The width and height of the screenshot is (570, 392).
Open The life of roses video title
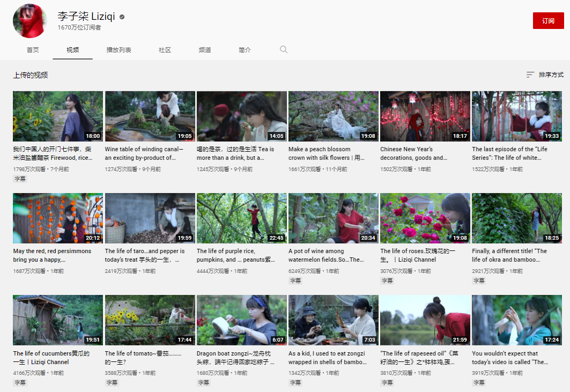pos(418,255)
